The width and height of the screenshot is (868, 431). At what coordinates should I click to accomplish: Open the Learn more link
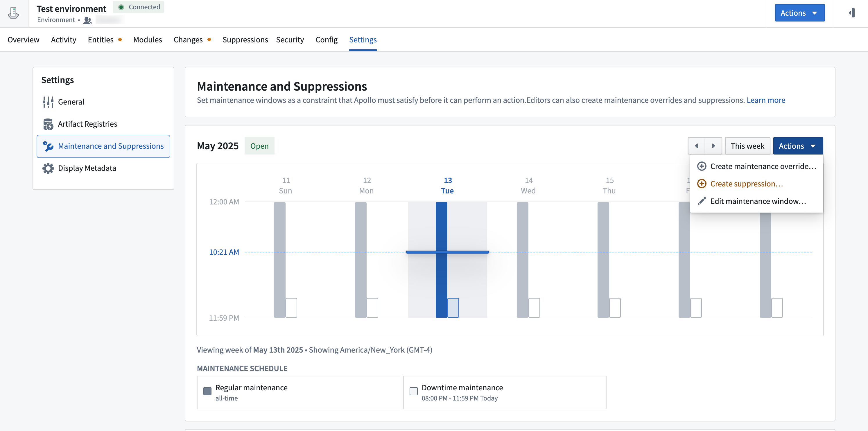(766, 100)
